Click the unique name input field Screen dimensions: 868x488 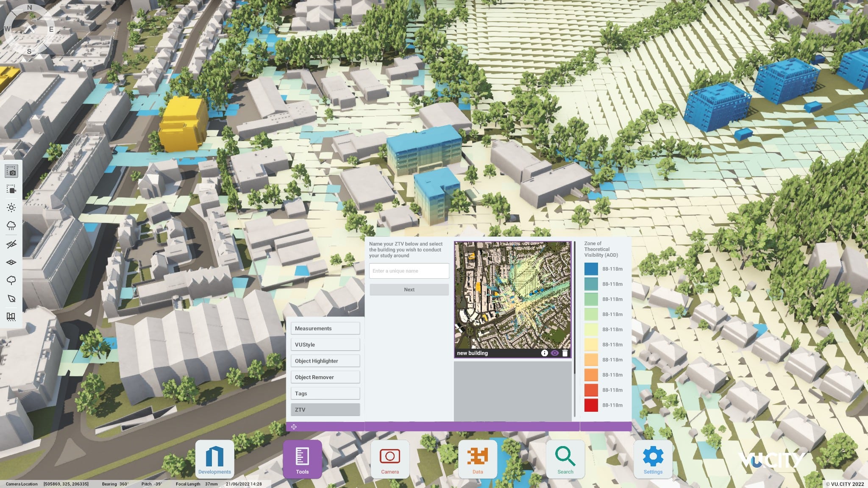(x=409, y=271)
